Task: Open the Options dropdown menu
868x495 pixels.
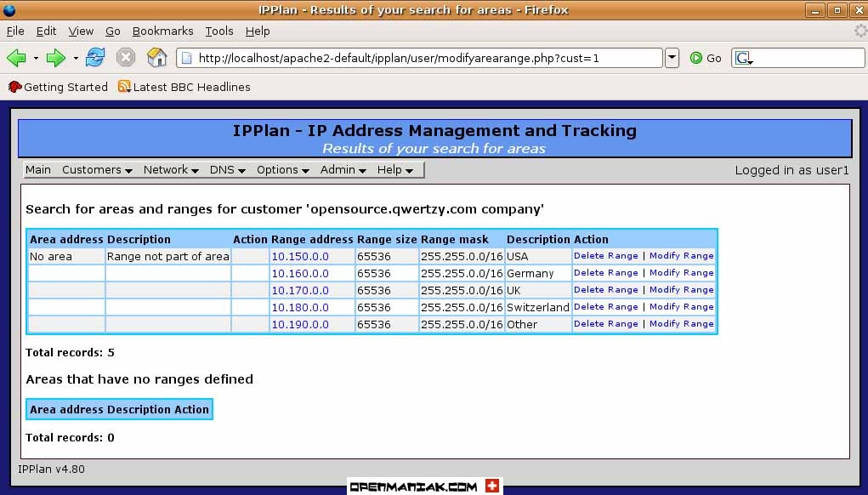Action: 282,170
